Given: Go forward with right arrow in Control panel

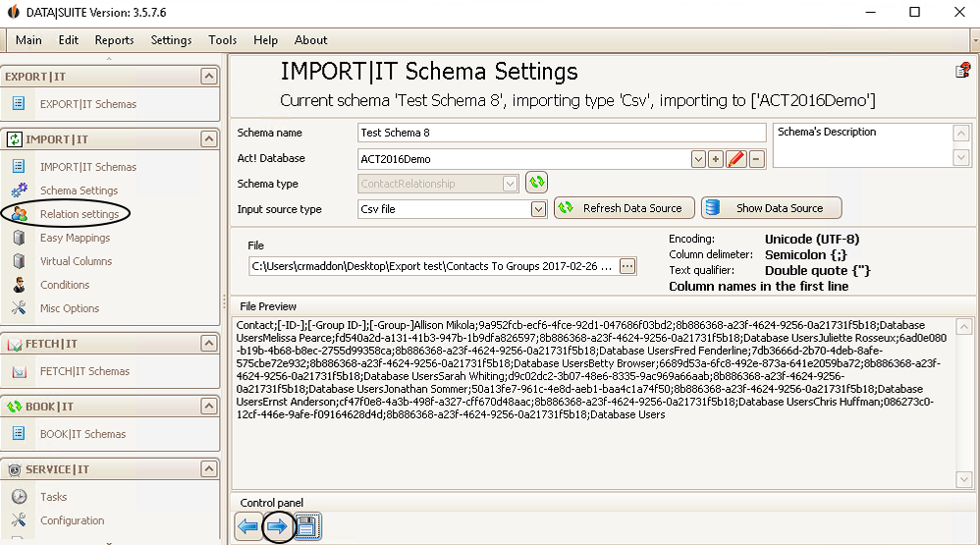Looking at the screenshot, I should 278,527.
